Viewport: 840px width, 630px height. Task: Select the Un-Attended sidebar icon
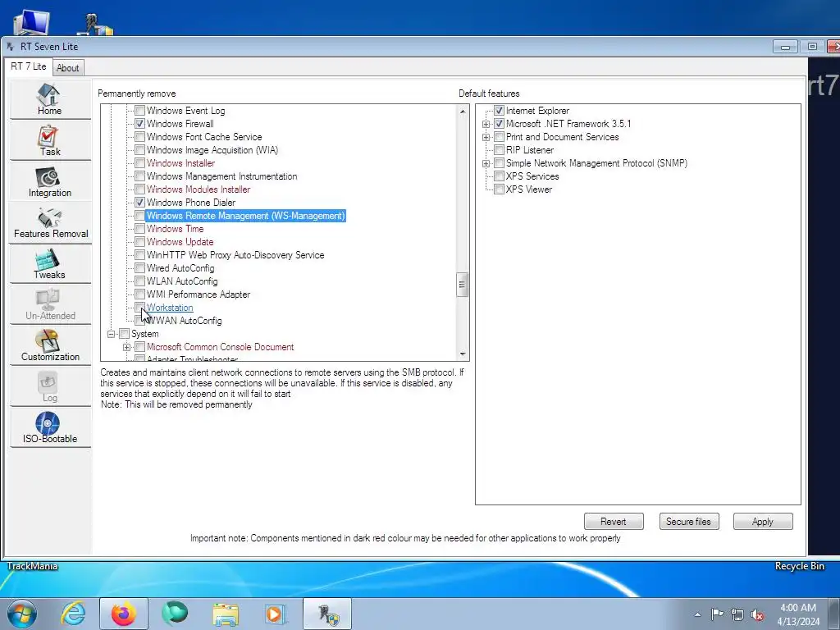tap(49, 305)
